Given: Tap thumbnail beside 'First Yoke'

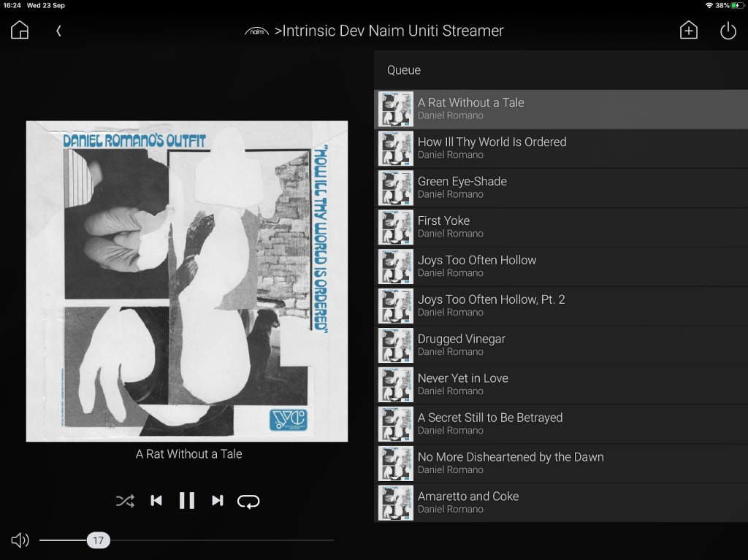Looking at the screenshot, I should (x=395, y=227).
